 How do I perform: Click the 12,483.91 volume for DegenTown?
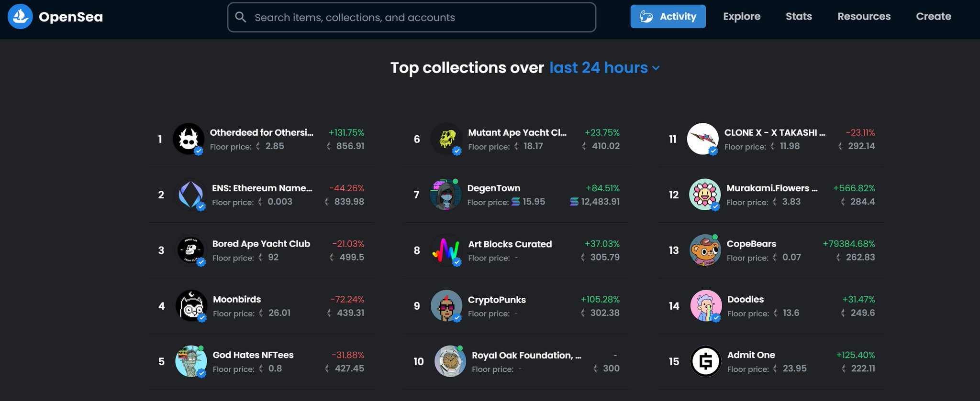(601, 202)
